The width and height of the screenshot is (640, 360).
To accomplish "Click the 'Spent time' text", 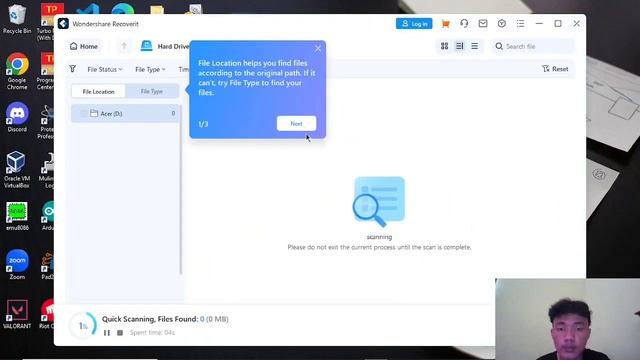I will [152, 333].
